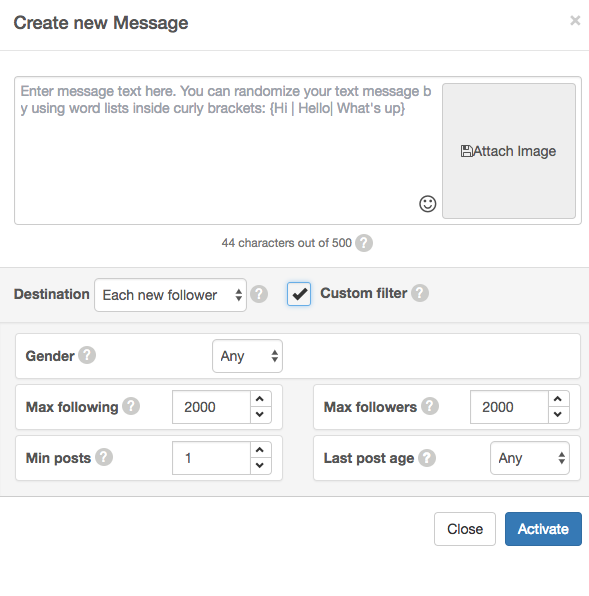Click into the message text area
This screenshot has height=596, width=589.
(226, 151)
